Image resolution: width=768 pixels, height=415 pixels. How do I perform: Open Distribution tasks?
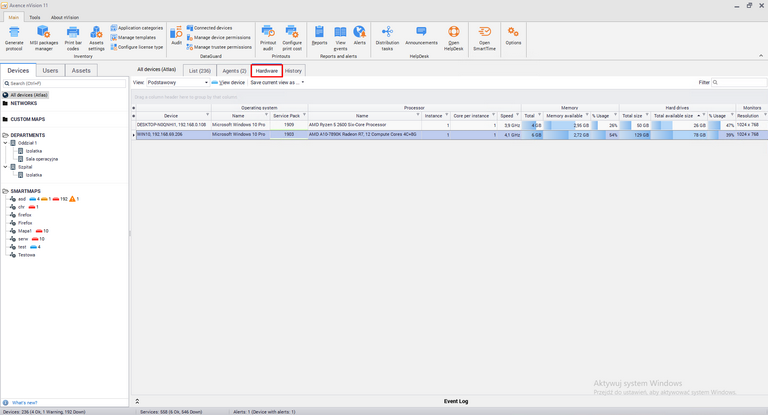coord(387,38)
